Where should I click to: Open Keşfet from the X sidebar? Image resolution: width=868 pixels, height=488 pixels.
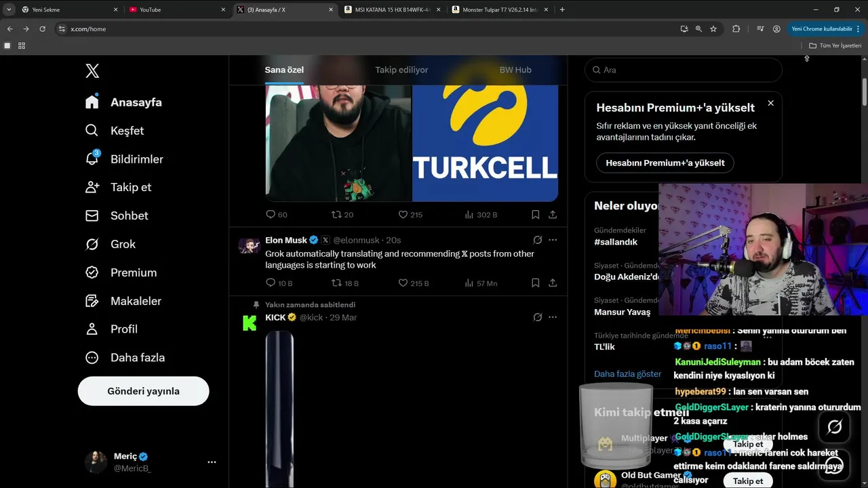tap(115, 130)
